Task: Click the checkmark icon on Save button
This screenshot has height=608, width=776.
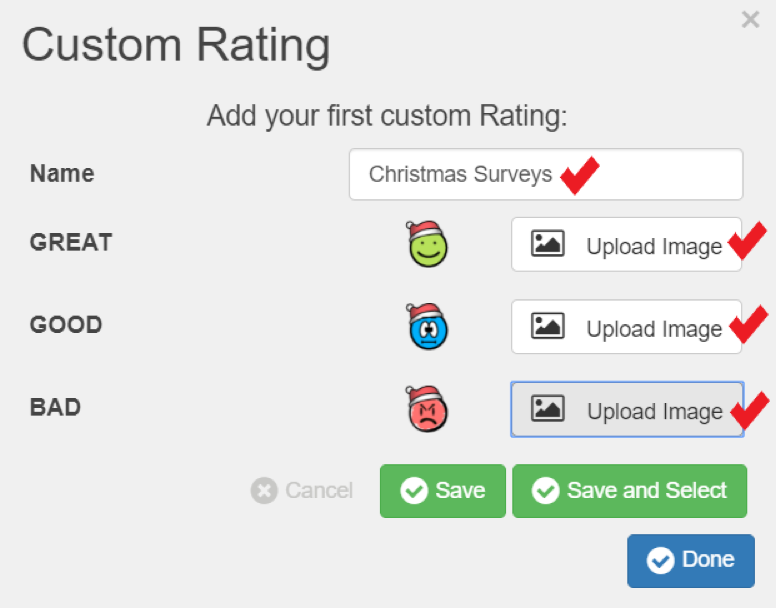Action: [x=414, y=491]
